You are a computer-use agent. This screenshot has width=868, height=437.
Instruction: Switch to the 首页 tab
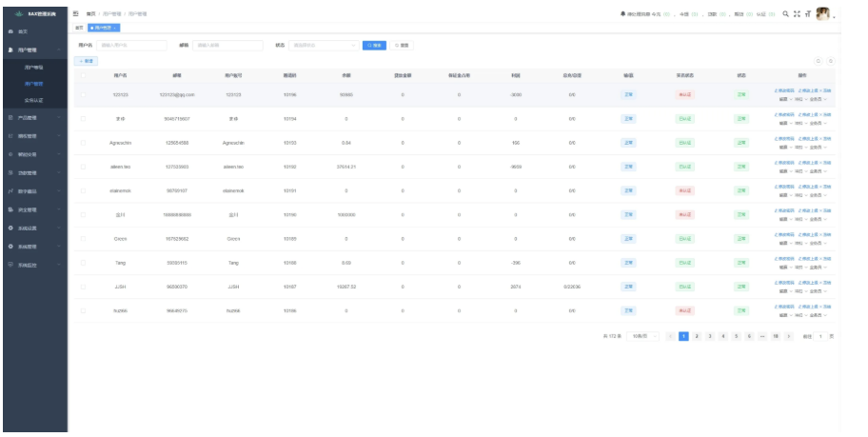coord(80,28)
